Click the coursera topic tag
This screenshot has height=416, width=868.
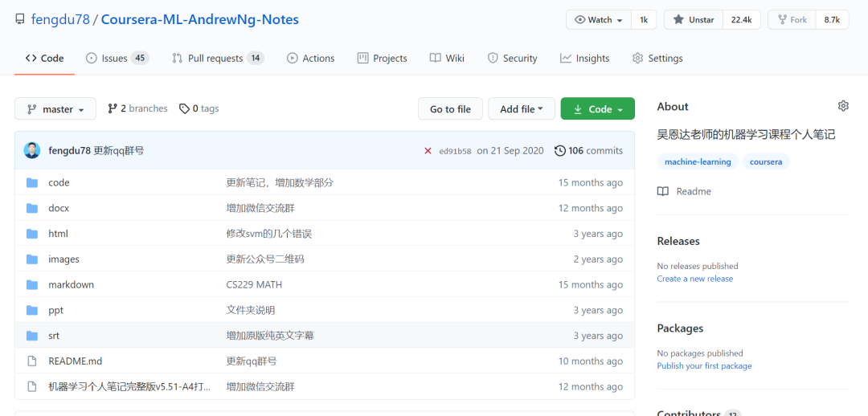point(766,162)
